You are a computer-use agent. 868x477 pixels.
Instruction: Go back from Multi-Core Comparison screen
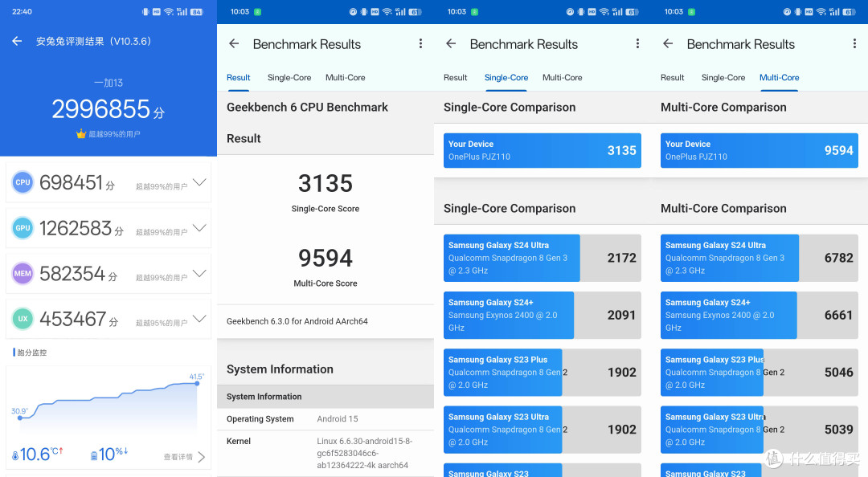(668, 43)
